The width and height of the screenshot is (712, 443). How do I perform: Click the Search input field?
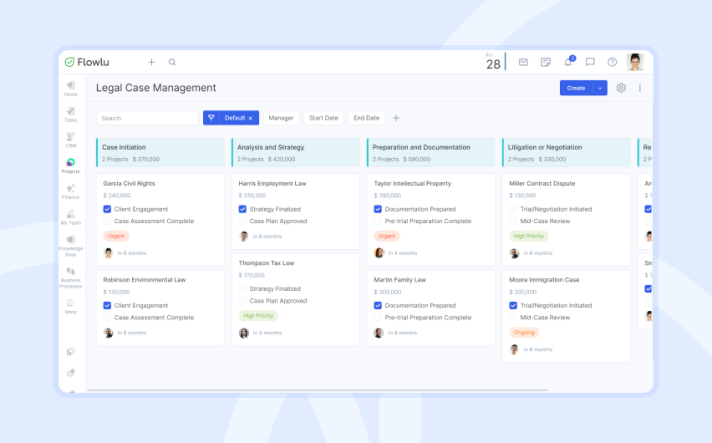click(x=147, y=118)
